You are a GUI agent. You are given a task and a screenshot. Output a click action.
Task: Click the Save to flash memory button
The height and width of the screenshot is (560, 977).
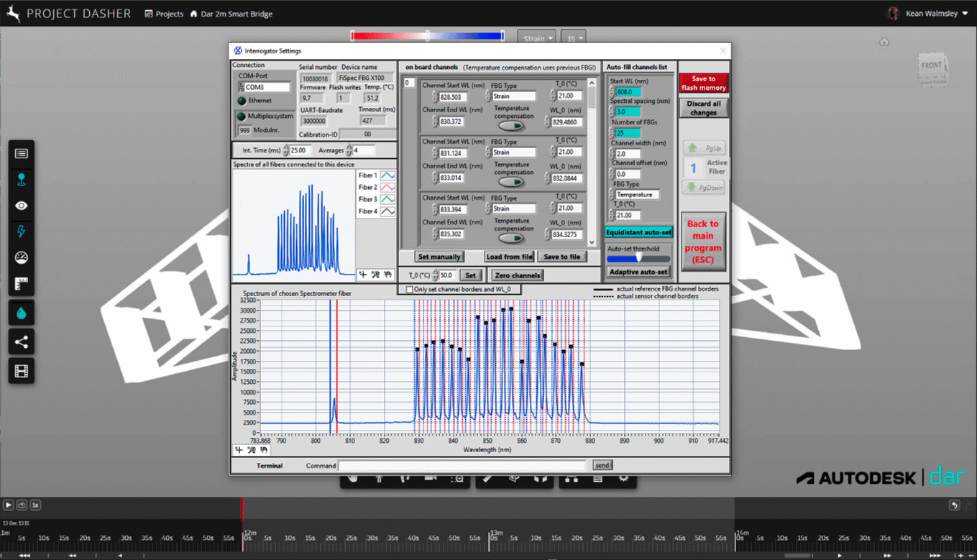(703, 83)
